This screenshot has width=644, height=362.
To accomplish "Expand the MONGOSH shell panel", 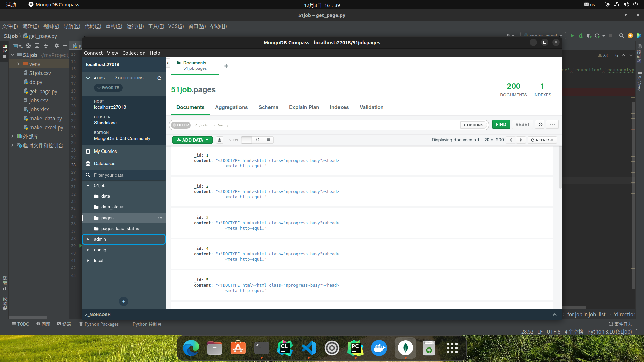I will [555, 315].
